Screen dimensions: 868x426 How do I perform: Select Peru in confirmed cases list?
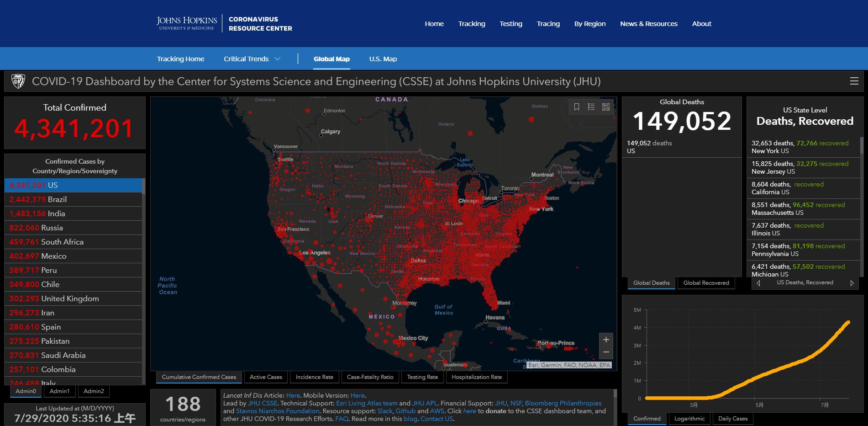click(x=74, y=270)
